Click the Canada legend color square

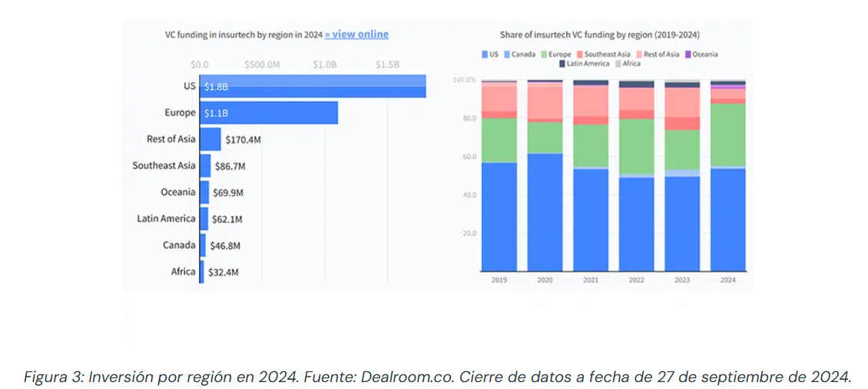pos(507,55)
